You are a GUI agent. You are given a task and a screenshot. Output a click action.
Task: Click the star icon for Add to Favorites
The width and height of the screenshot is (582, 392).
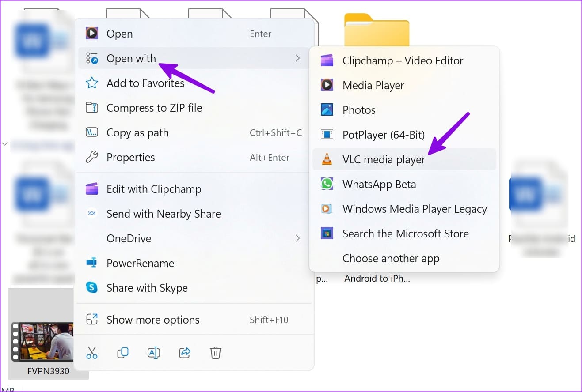pyautogui.click(x=91, y=83)
